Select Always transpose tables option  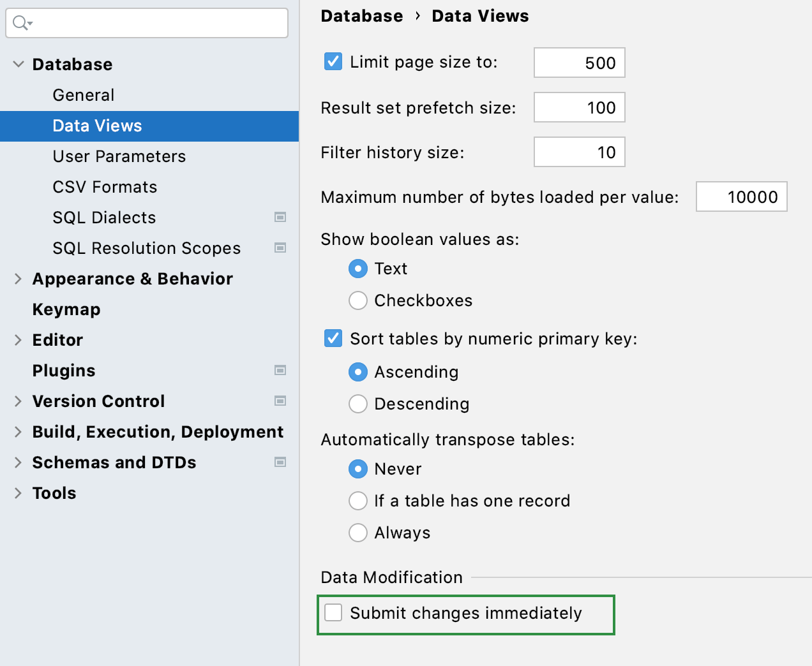click(x=358, y=533)
